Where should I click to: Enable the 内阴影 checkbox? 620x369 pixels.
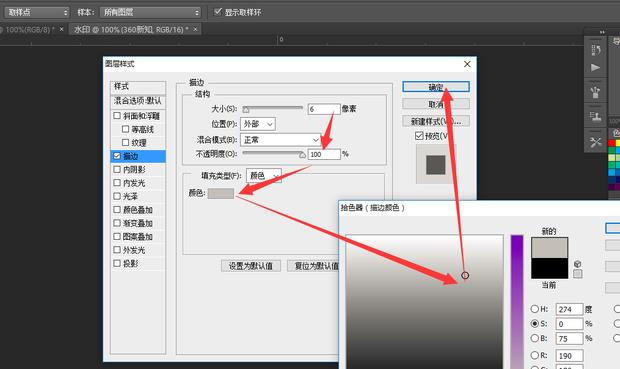point(117,169)
